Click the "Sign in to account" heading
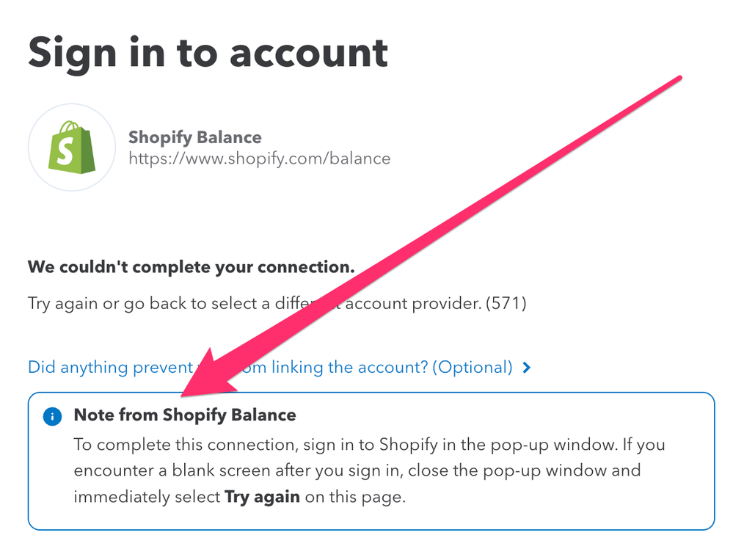 point(208,52)
